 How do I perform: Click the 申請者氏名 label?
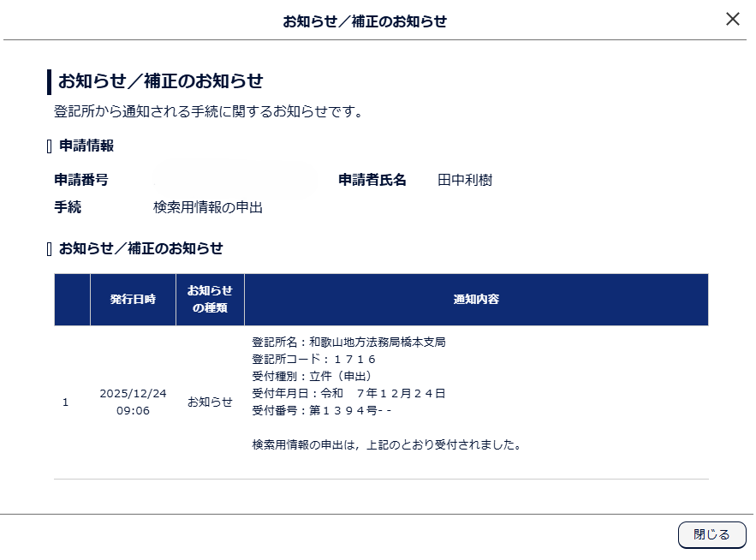tap(372, 181)
